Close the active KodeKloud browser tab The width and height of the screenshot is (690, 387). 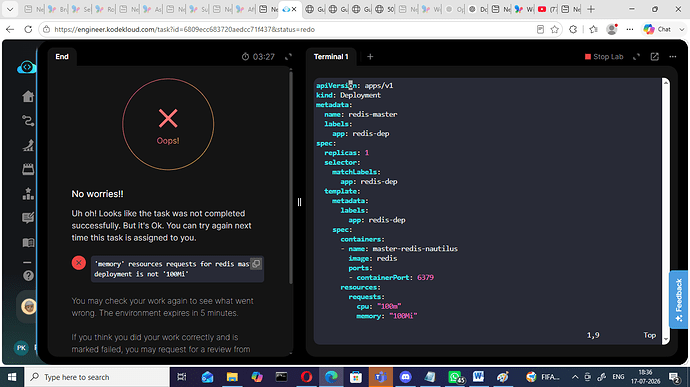[x=294, y=9]
